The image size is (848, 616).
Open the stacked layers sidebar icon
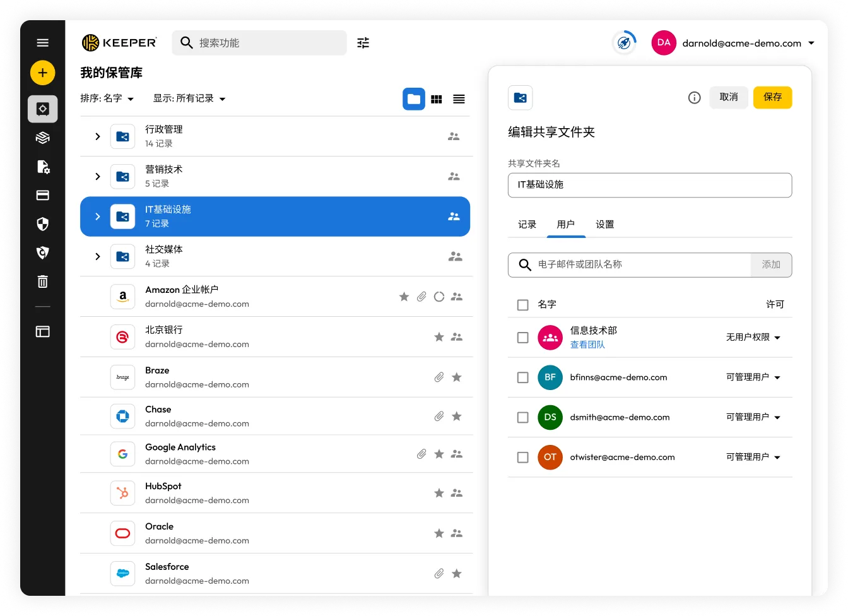(42, 138)
